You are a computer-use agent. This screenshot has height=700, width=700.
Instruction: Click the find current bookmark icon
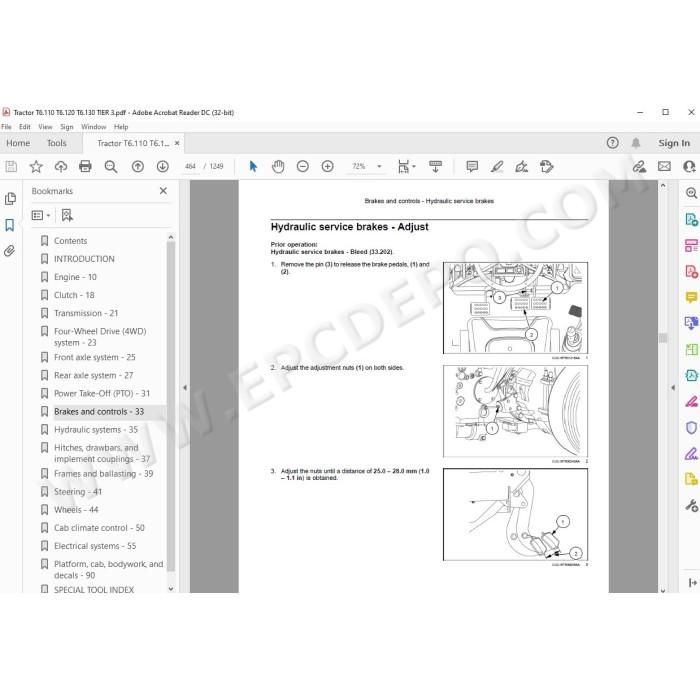click(67, 216)
